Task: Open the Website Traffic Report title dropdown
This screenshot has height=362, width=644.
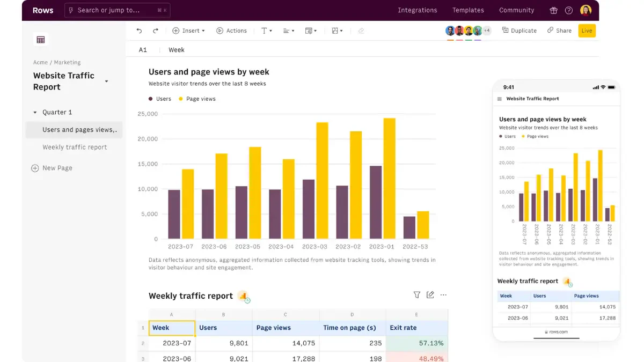Action: [106, 82]
